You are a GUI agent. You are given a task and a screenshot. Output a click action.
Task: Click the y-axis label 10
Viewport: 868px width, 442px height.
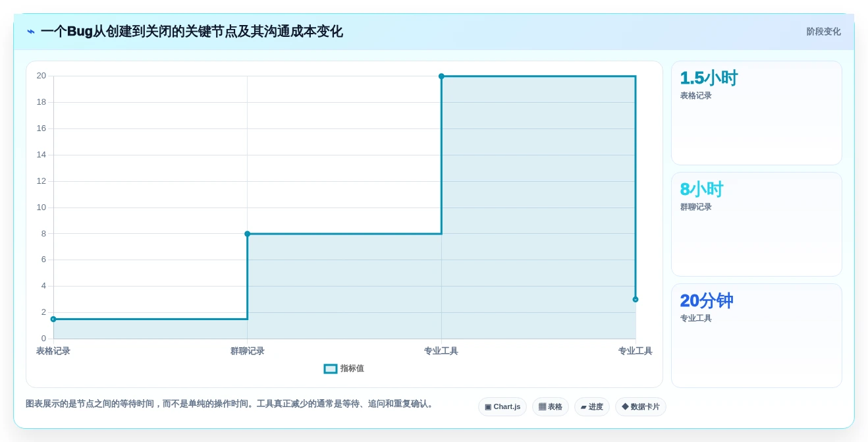41,207
